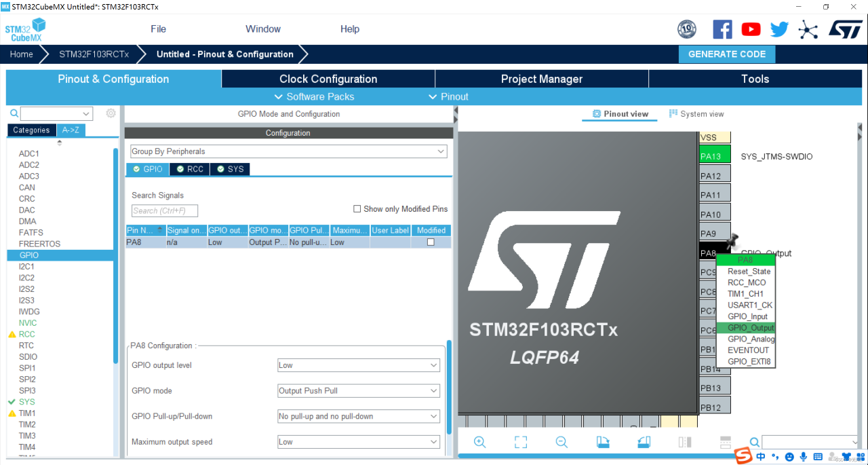Expand the Software Packs menu

314,96
